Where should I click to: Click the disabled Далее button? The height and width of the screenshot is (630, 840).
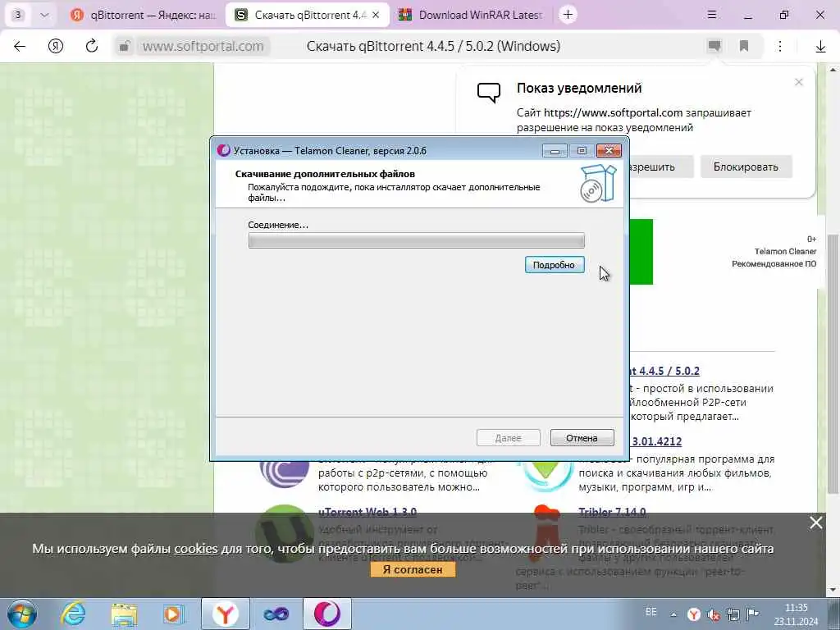[x=508, y=438]
